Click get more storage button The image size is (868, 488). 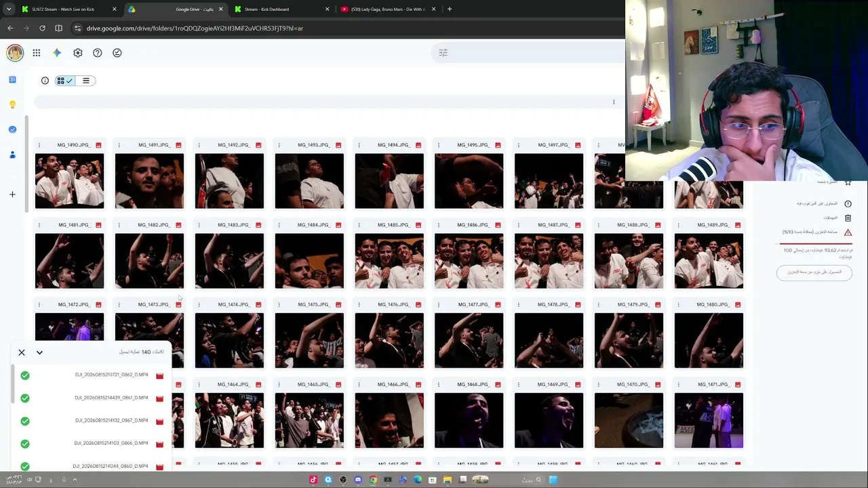(814, 272)
